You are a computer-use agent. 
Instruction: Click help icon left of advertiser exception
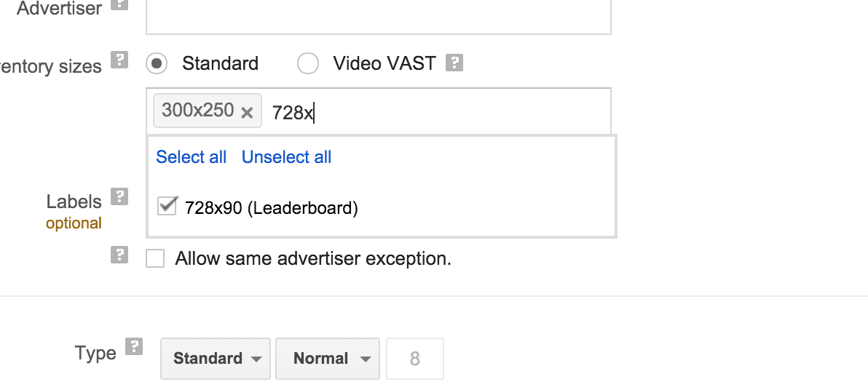tap(119, 255)
